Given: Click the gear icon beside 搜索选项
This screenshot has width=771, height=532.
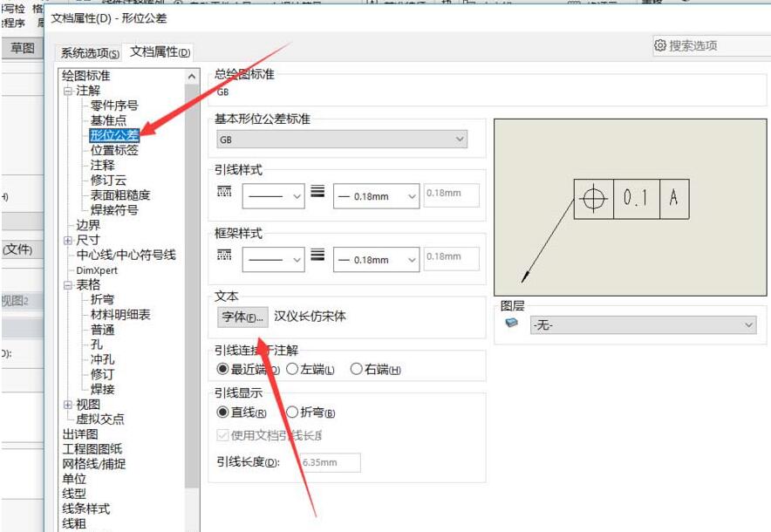Looking at the screenshot, I should point(662,43).
